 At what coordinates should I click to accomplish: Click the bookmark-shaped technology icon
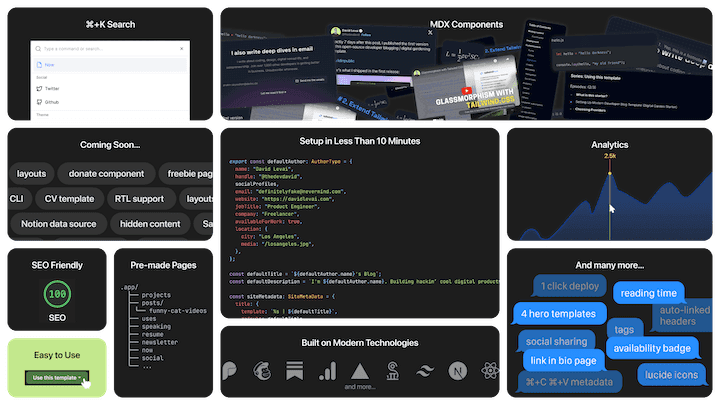pos(296,371)
